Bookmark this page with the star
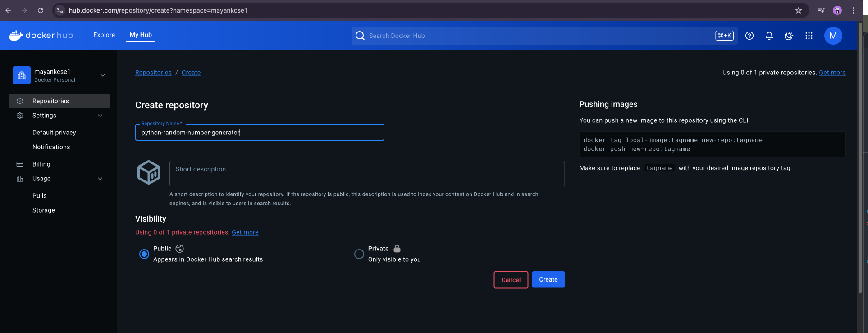The height and width of the screenshot is (333, 868). click(x=799, y=10)
